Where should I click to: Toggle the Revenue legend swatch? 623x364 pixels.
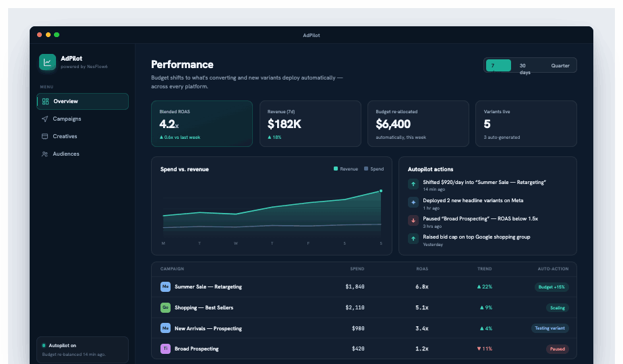coord(336,169)
